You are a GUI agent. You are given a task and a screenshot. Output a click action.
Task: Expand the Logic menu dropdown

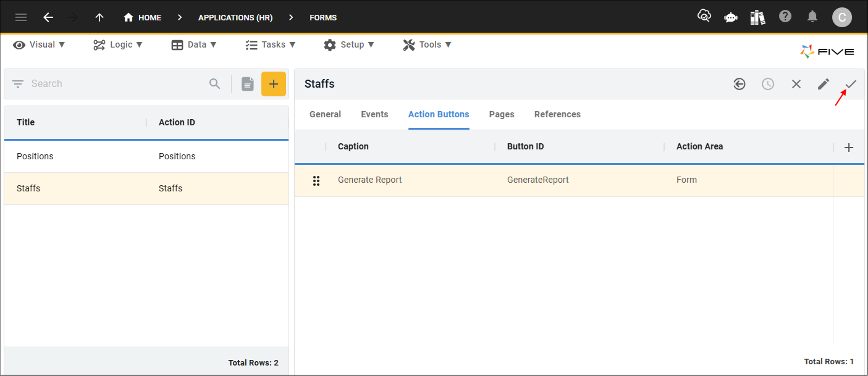point(118,44)
